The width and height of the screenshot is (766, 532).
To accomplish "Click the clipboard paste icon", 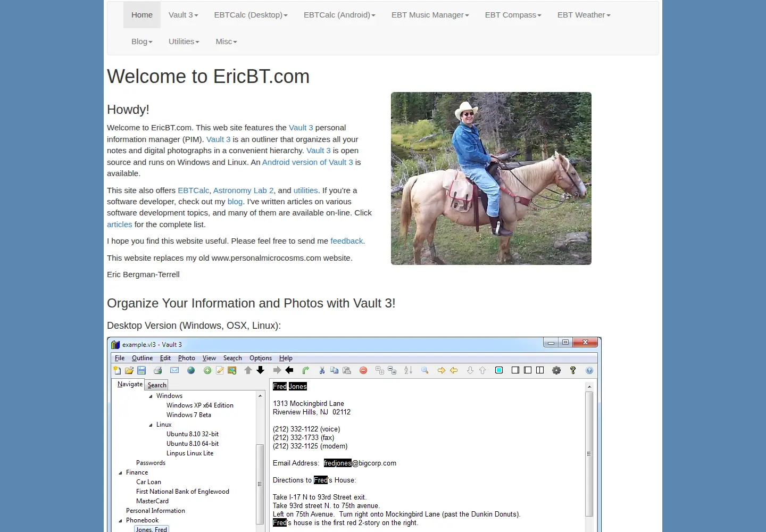I will click(347, 370).
